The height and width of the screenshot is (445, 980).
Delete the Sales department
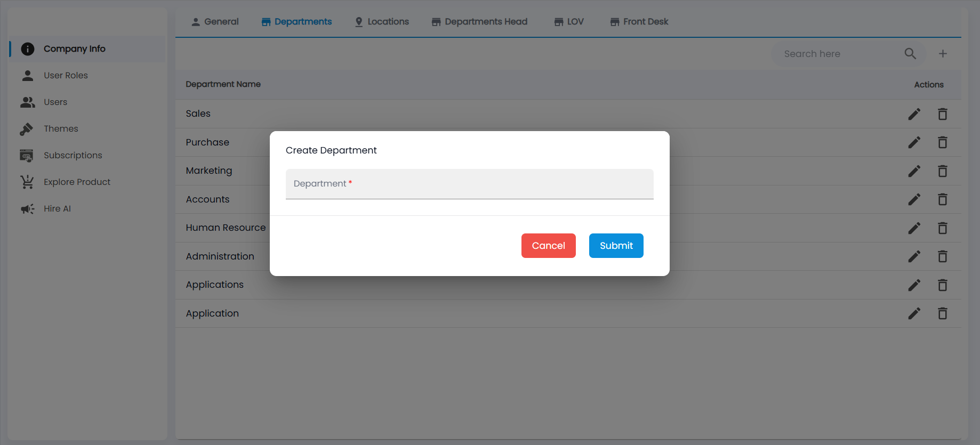pyautogui.click(x=943, y=114)
